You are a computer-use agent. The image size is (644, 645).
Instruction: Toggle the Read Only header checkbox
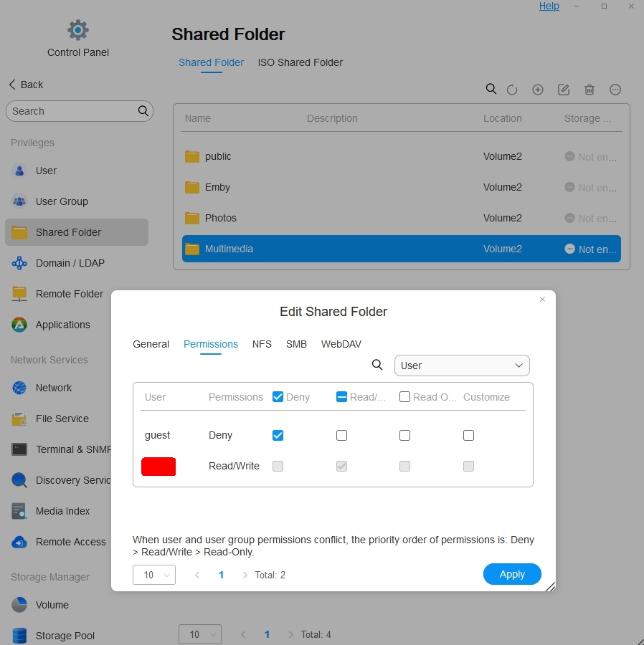405,397
